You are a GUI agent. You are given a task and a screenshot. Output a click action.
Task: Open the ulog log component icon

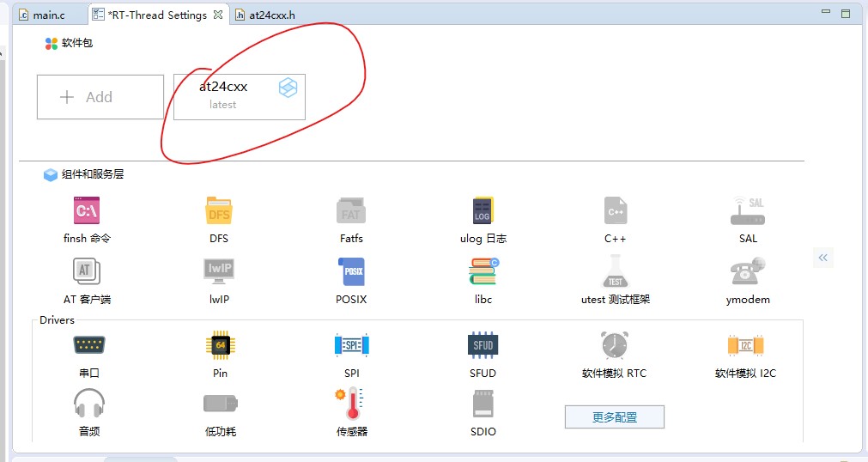[x=483, y=210]
